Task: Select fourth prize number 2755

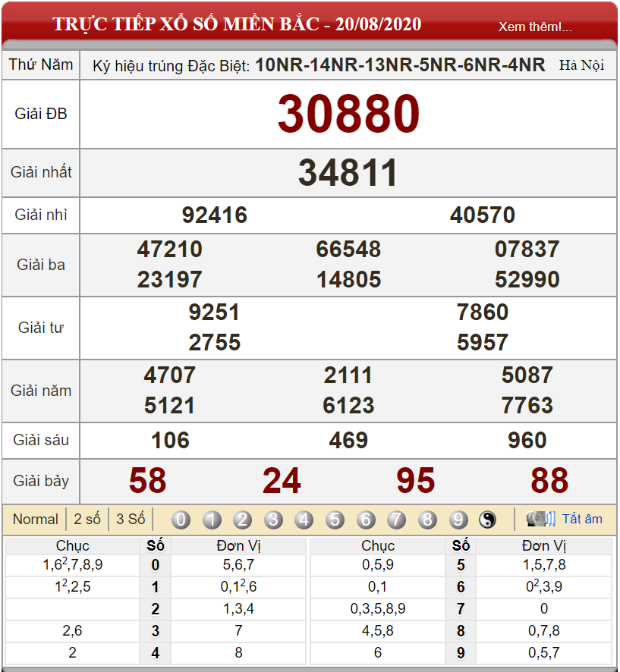Action: (215, 342)
